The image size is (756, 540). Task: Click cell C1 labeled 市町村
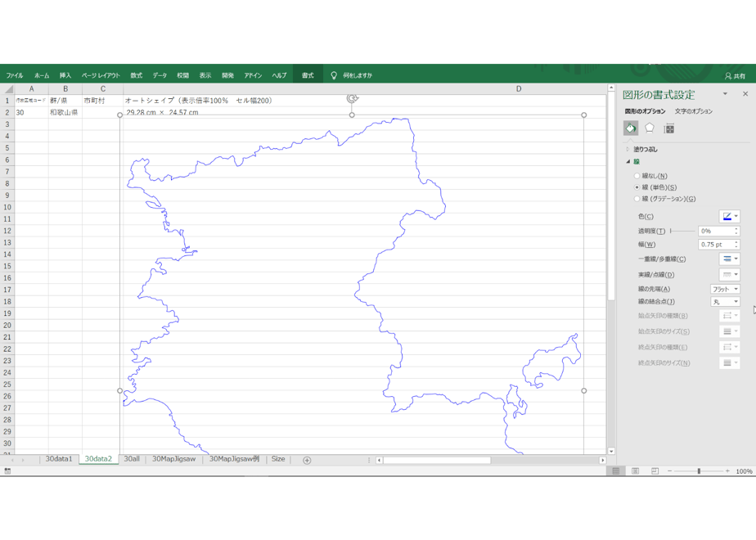click(103, 101)
